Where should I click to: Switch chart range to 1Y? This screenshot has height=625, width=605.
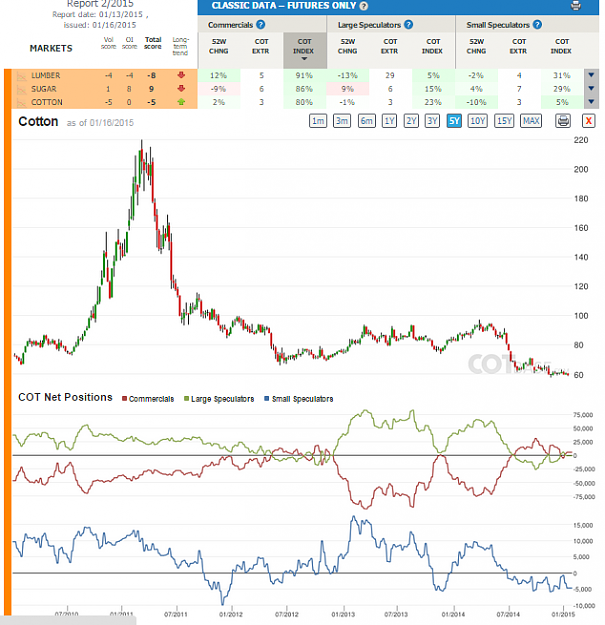[x=389, y=121]
